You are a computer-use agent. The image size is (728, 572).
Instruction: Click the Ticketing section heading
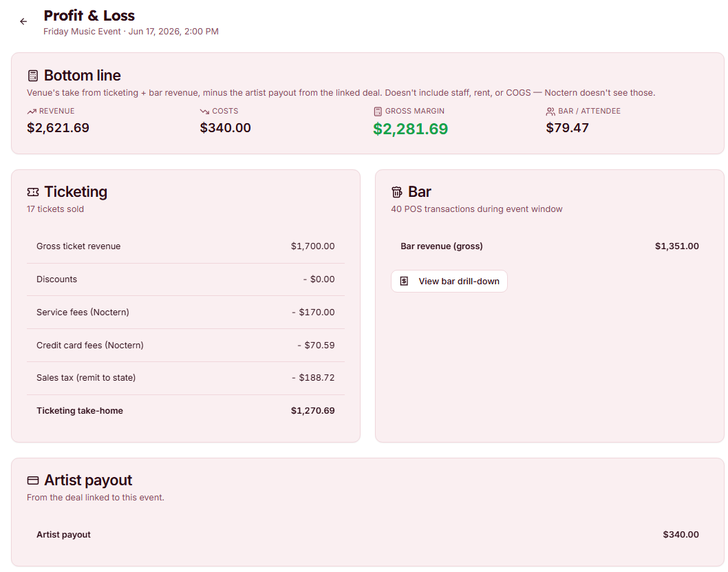(x=76, y=192)
